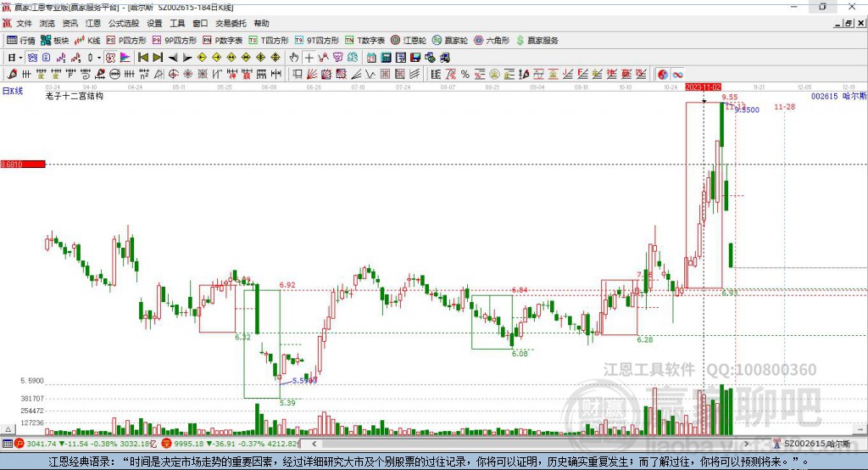This screenshot has height=470, width=868.
Task: Select the zigzag wave line tool
Action: point(370,75)
